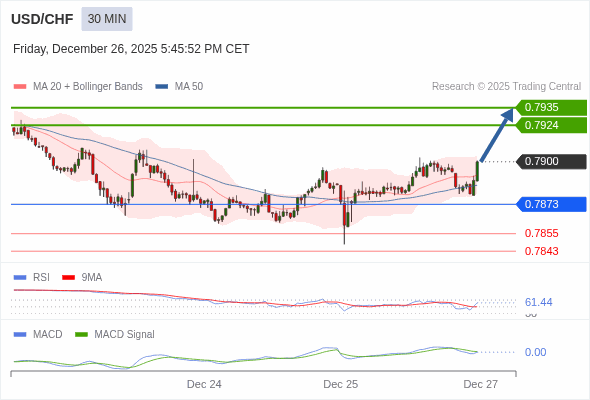Click the MA 20 + Bollinger Bands swatch
The width and height of the screenshot is (590, 400).
click(x=20, y=87)
